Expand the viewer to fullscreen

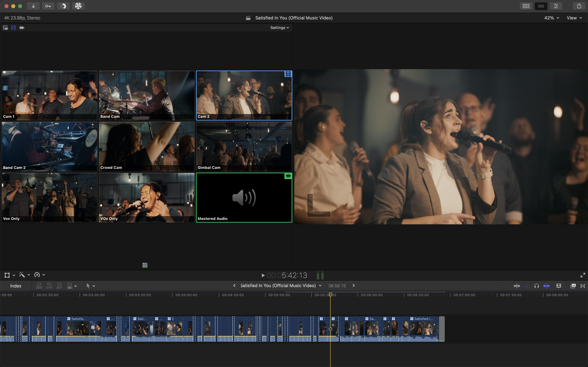583,275
